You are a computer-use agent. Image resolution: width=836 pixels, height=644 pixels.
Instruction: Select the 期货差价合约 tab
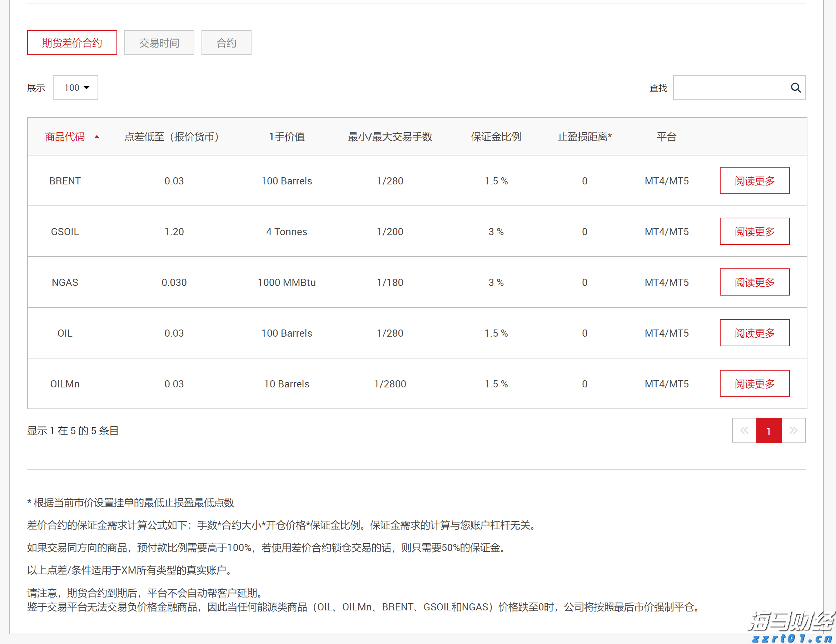tap(72, 43)
